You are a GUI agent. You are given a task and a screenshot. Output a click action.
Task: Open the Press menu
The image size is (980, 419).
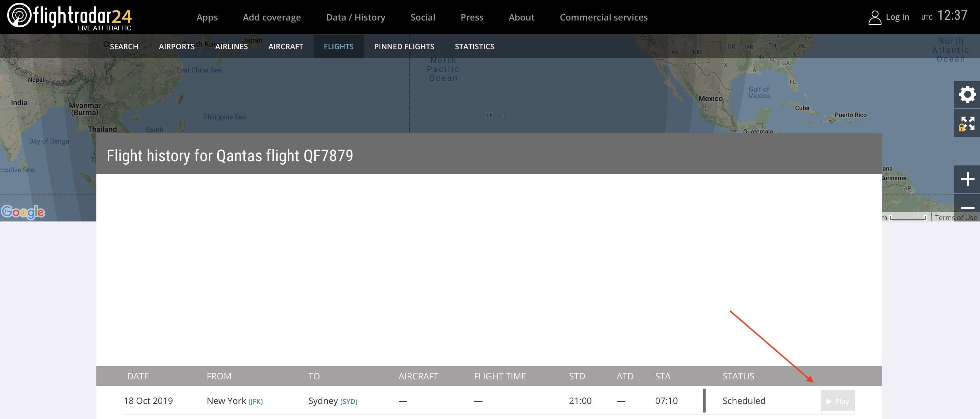(x=472, y=17)
